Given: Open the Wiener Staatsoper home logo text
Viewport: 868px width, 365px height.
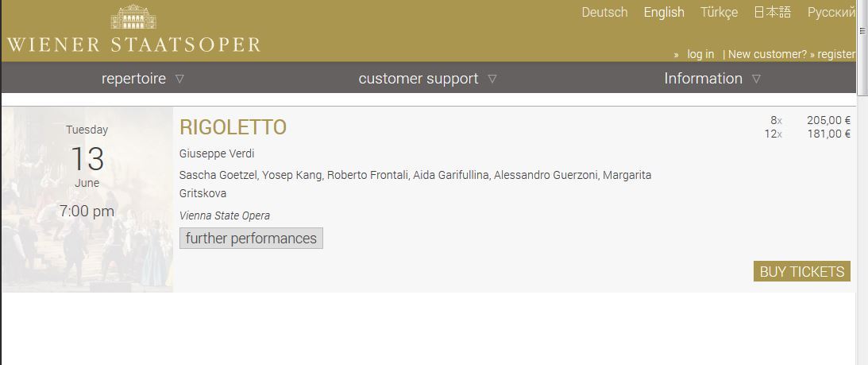Looking at the screenshot, I should [x=133, y=45].
